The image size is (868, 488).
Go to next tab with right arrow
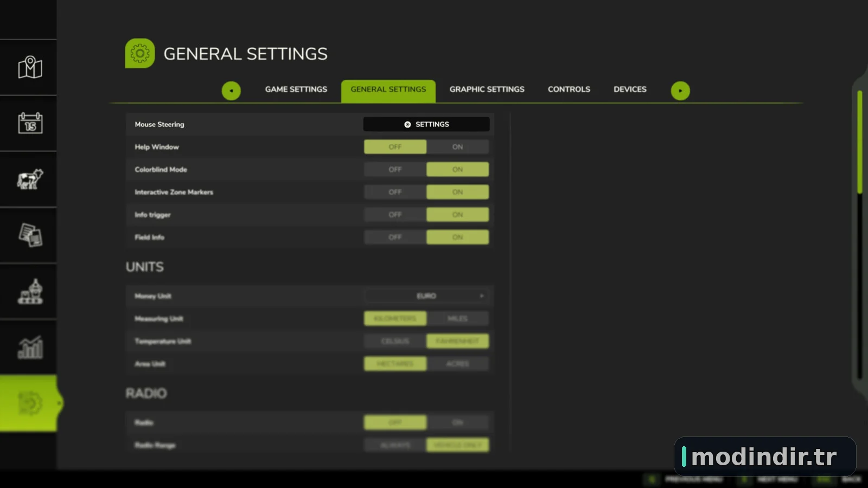[x=680, y=91]
